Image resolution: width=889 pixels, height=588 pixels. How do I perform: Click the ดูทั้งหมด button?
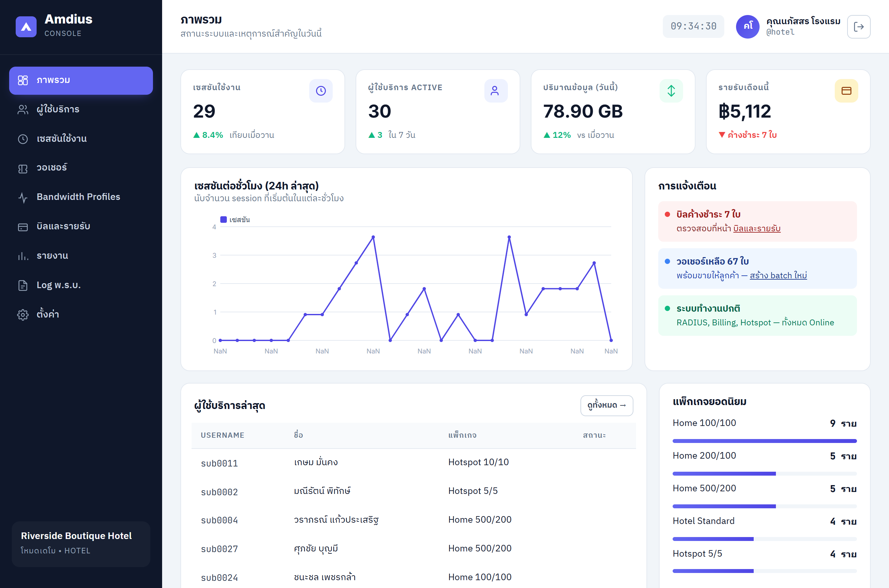tap(607, 405)
